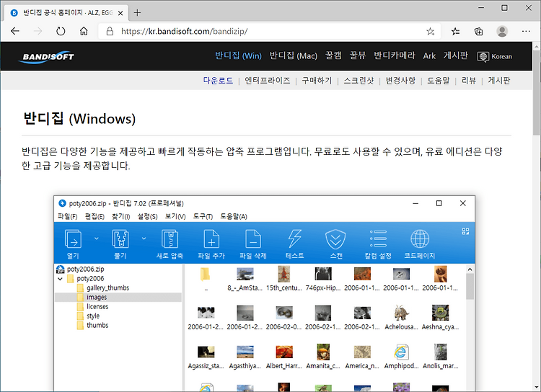Open the 찾기(I) menu

click(120, 216)
